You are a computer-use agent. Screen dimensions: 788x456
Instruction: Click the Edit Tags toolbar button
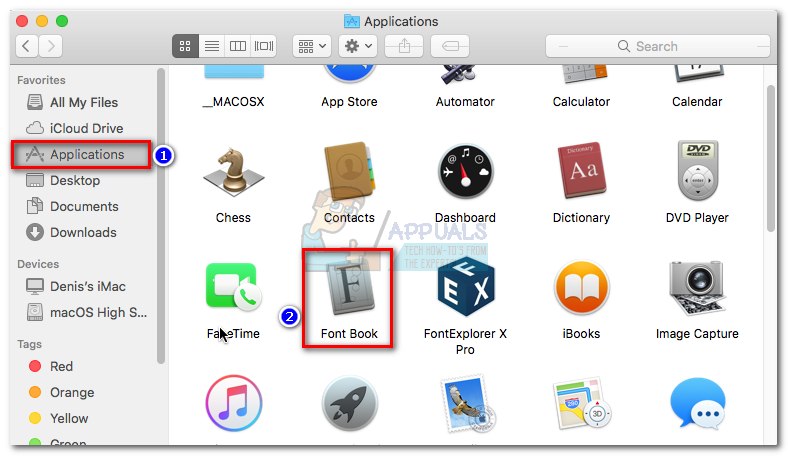click(450, 46)
